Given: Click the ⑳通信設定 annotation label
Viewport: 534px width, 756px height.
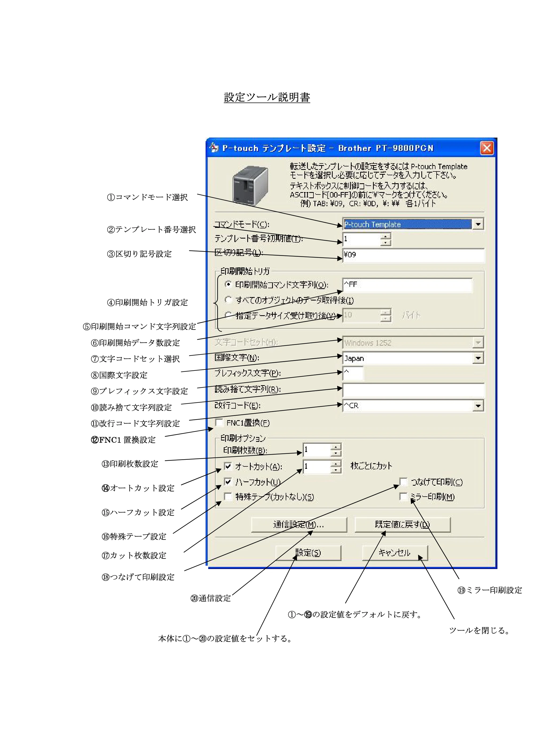Looking at the screenshot, I should tap(211, 598).
